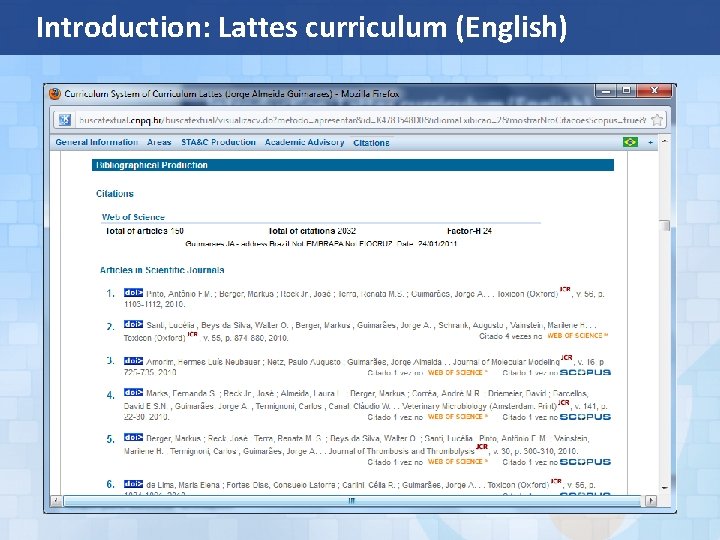Click the plus button beside the flag
The width and height of the screenshot is (720, 540).
650,142
